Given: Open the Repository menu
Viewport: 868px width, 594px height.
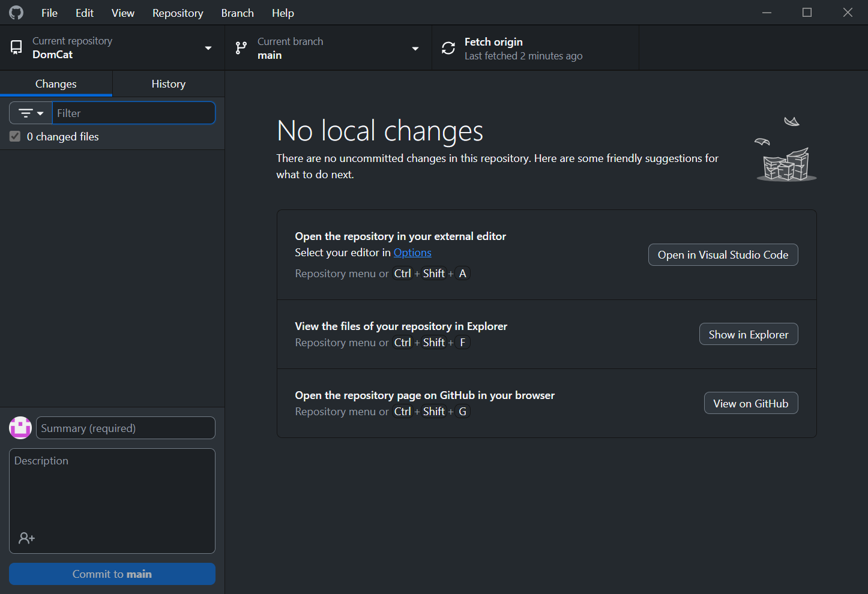Looking at the screenshot, I should point(178,13).
